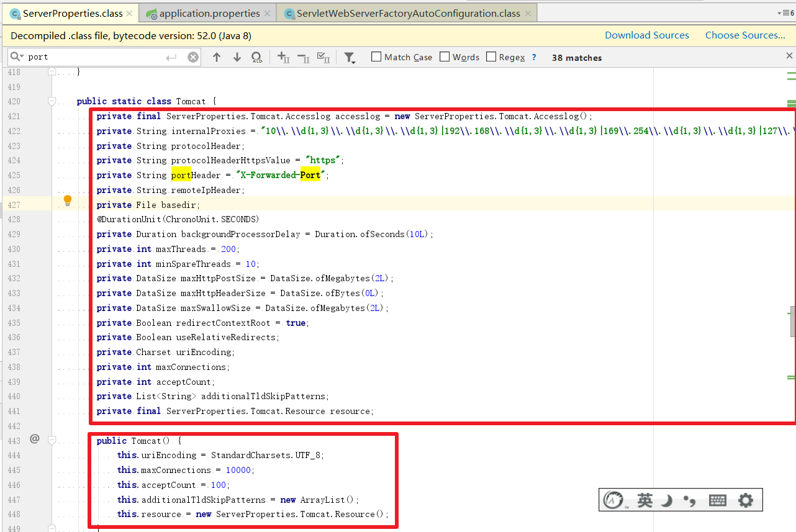The image size is (796, 532).
Task: Collapse Tomcat class fold at line 420
Action: (x=53, y=101)
